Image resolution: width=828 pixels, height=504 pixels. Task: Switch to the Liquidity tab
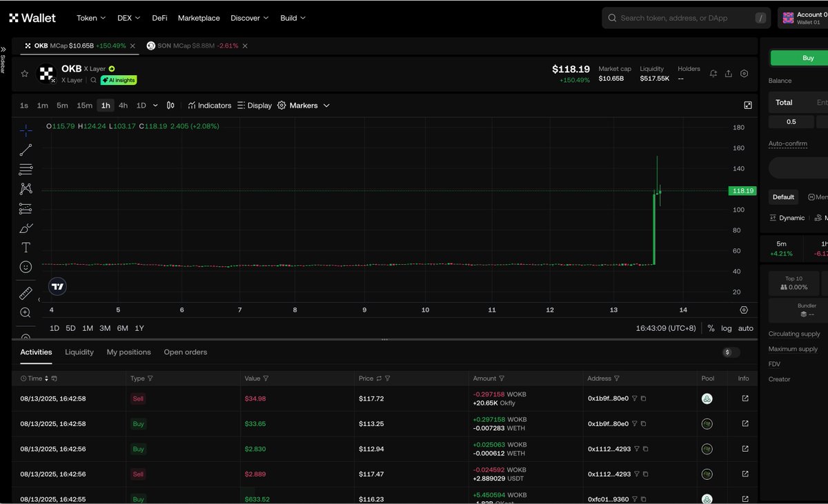(x=79, y=352)
